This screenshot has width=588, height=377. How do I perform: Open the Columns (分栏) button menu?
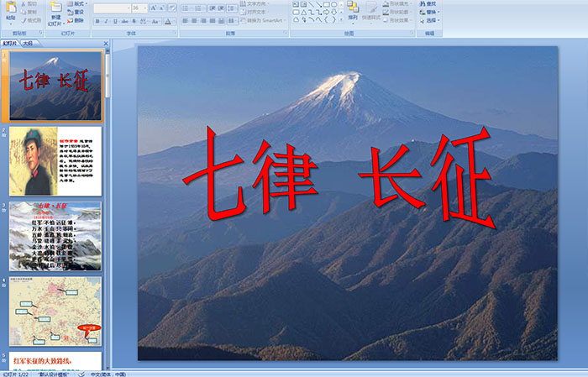tap(232, 21)
